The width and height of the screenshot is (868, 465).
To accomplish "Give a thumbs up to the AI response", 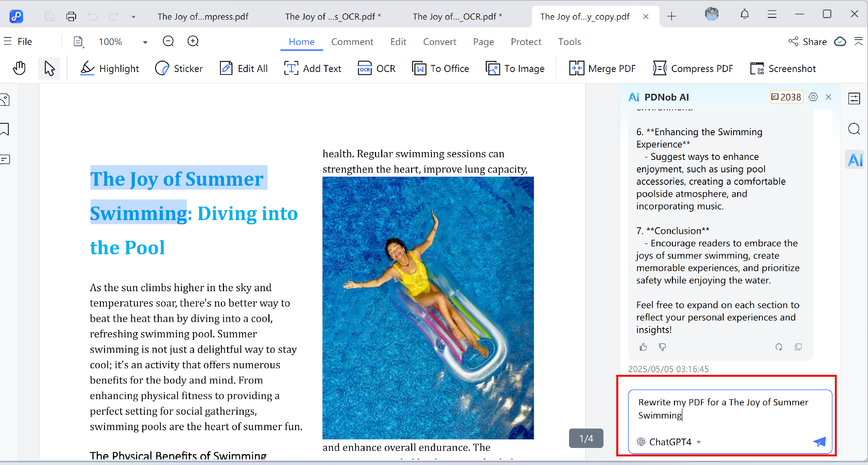I will point(643,347).
